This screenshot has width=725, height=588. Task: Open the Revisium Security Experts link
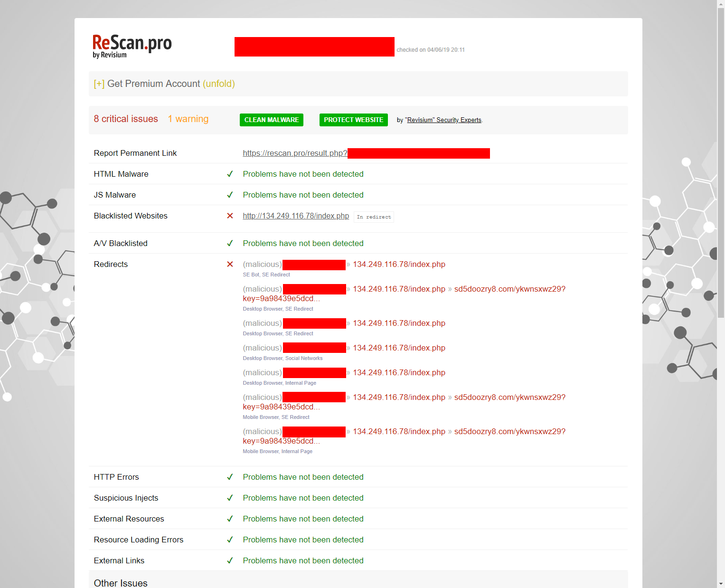pyautogui.click(x=443, y=120)
